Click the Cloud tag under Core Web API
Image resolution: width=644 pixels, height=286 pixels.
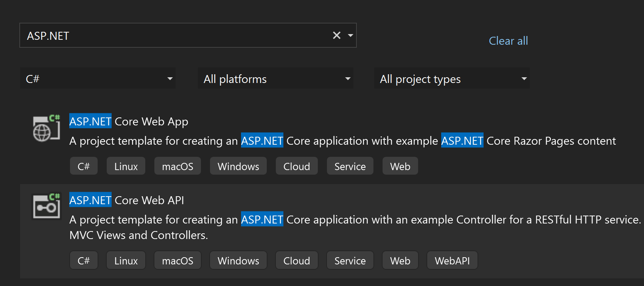click(x=297, y=261)
